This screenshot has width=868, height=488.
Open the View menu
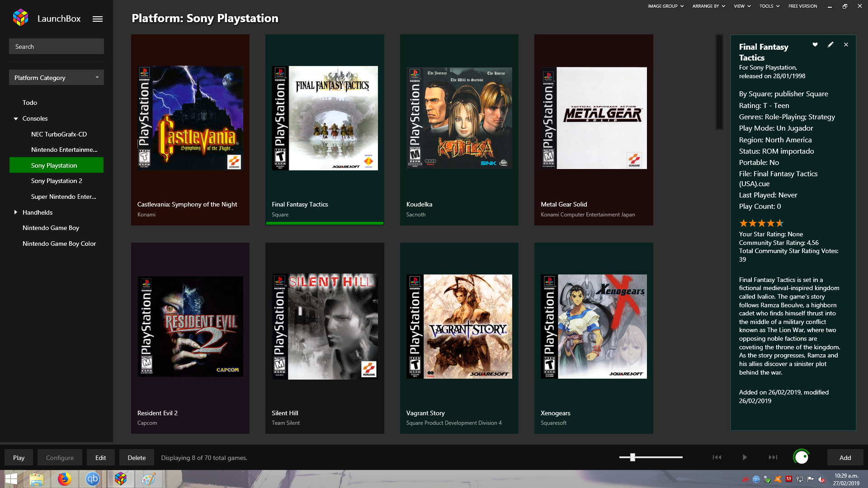click(742, 6)
